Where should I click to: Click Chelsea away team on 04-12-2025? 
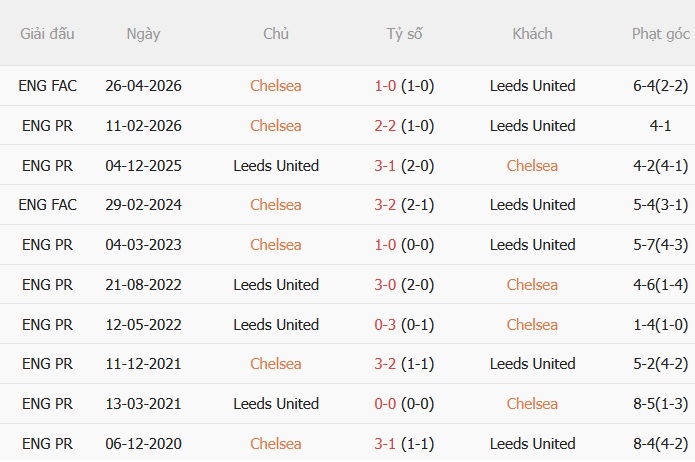[x=532, y=166]
